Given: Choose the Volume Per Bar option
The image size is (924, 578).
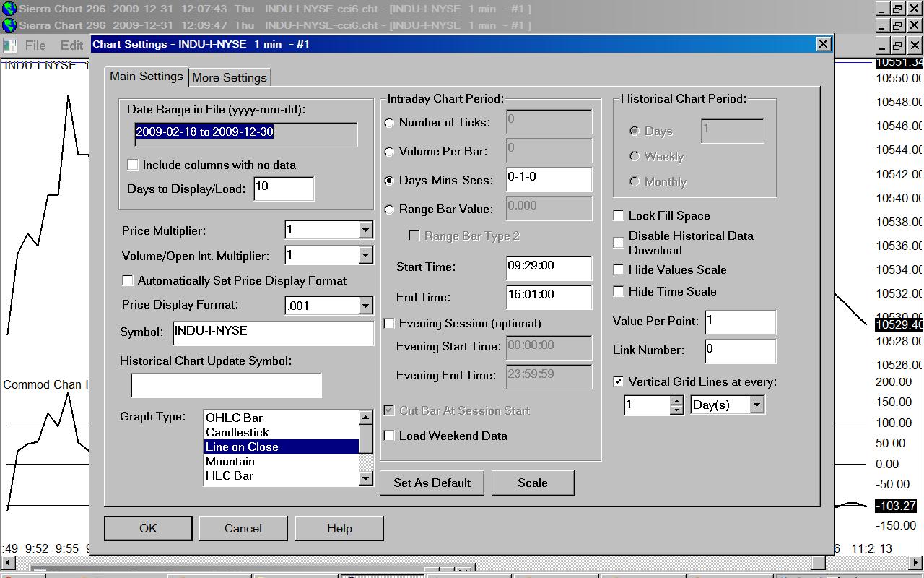Looking at the screenshot, I should 390,152.
